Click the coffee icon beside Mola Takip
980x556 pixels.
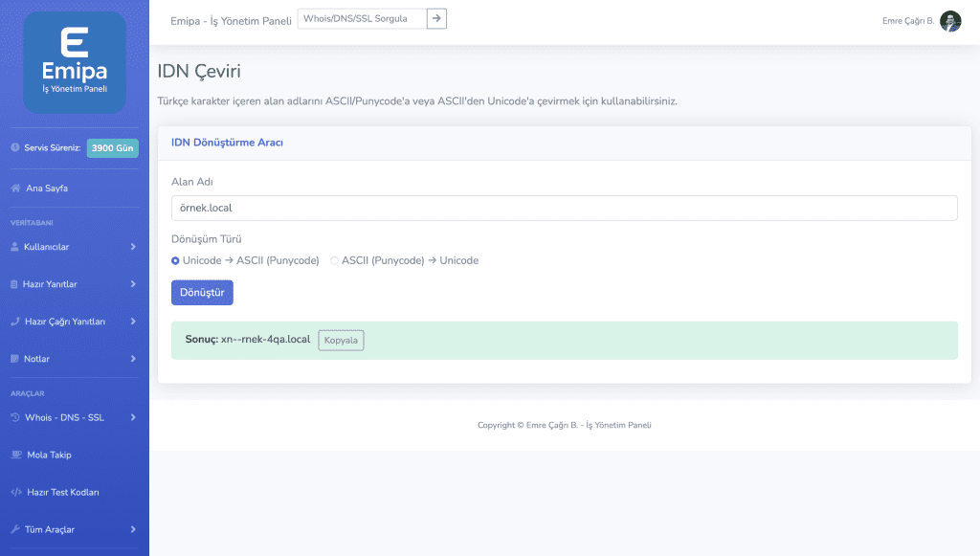pos(15,455)
